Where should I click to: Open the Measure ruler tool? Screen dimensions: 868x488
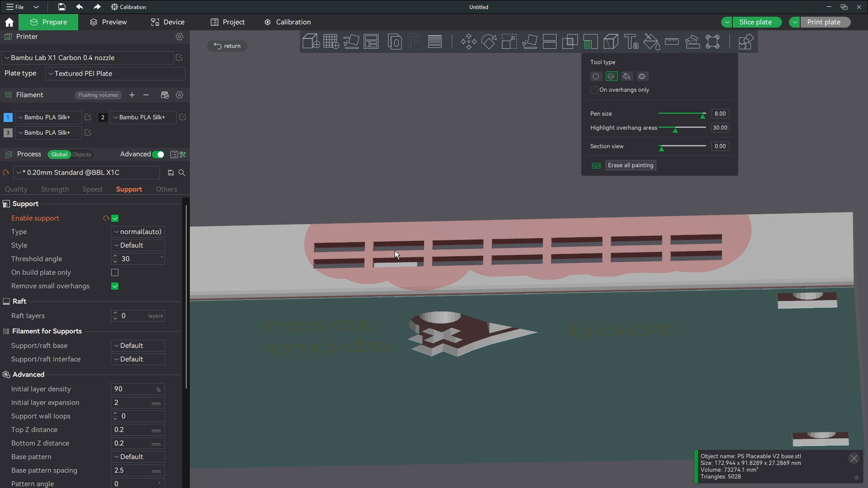(x=672, y=42)
